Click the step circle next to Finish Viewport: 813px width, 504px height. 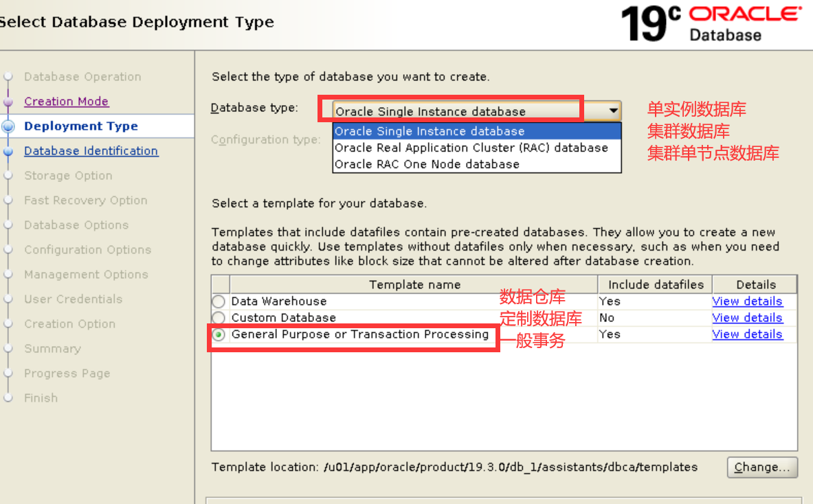click(6, 398)
